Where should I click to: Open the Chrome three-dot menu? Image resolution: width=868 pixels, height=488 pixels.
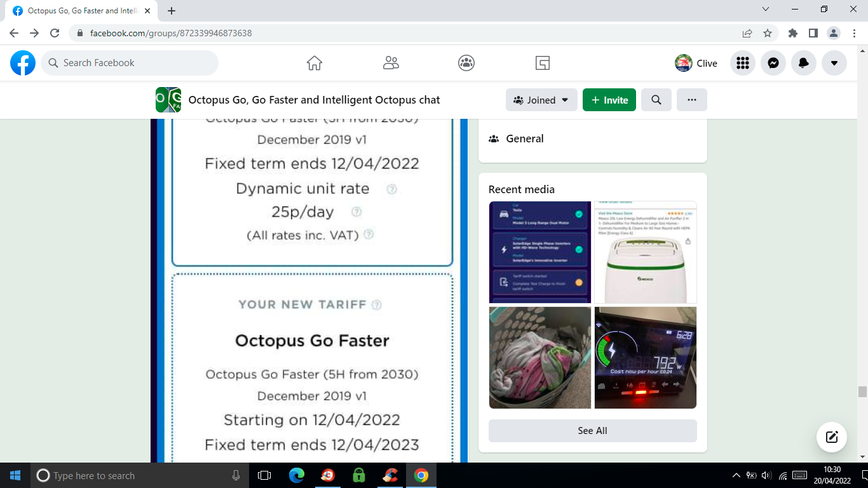[854, 33]
